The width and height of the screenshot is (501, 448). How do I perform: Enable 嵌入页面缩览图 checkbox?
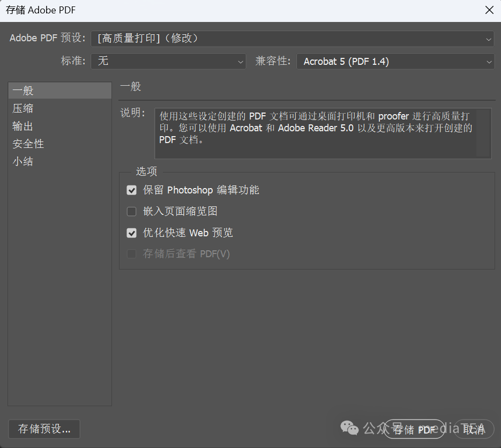(x=132, y=212)
